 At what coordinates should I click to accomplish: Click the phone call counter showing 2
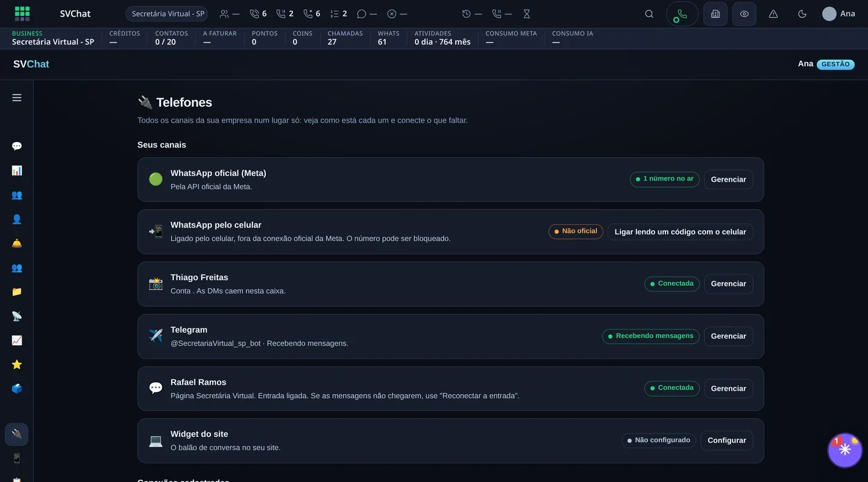click(285, 14)
